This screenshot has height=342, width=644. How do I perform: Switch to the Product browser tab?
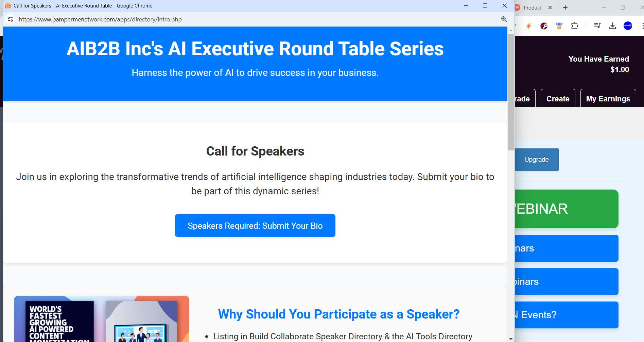click(x=532, y=7)
